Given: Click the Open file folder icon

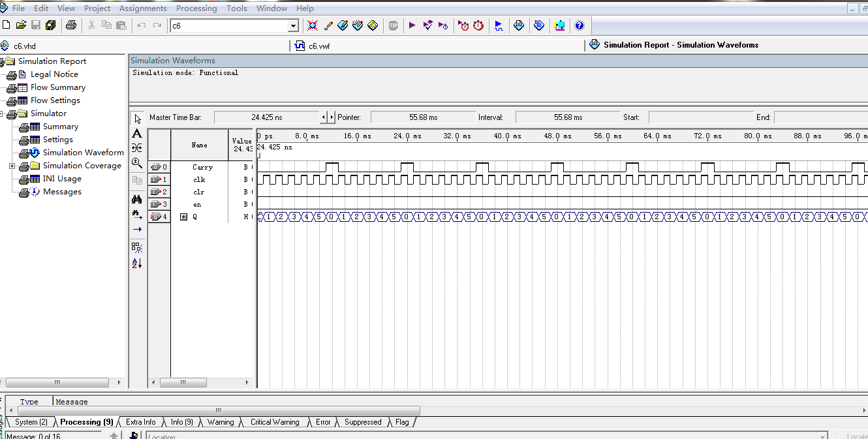Looking at the screenshot, I should coord(21,25).
